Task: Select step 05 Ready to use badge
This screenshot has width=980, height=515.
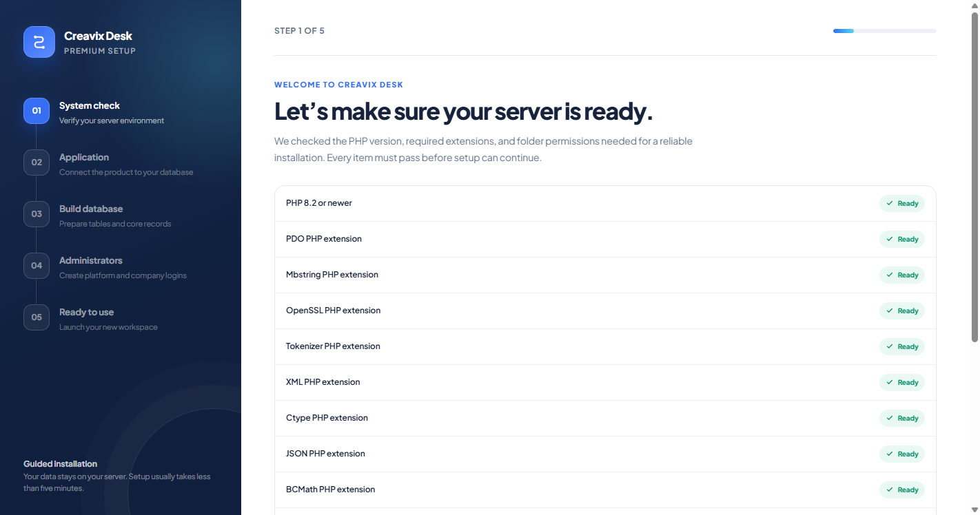Action: pyautogui.click(x=37, y=317)
